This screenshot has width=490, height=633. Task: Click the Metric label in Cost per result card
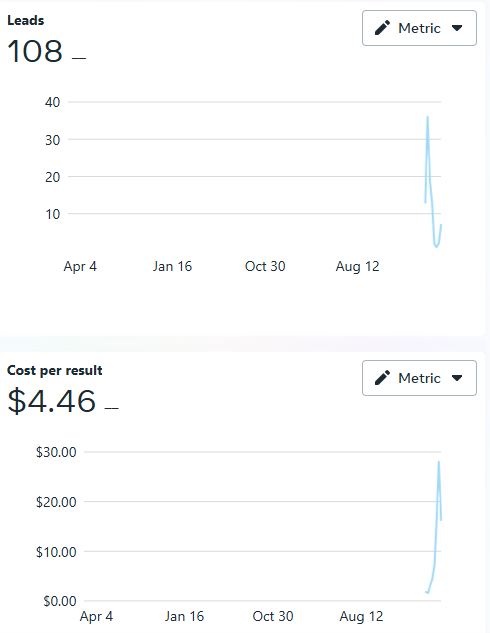pos(419,378)
